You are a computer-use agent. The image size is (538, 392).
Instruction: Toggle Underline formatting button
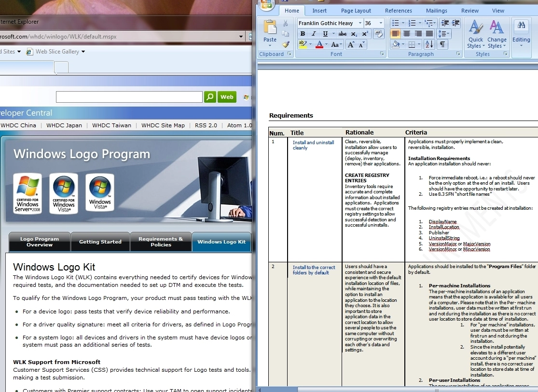325,34
